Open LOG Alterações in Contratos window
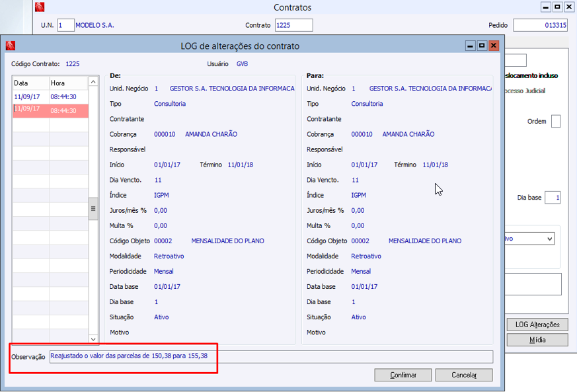This screenshot has width=577, height=392. coord(537,325)
